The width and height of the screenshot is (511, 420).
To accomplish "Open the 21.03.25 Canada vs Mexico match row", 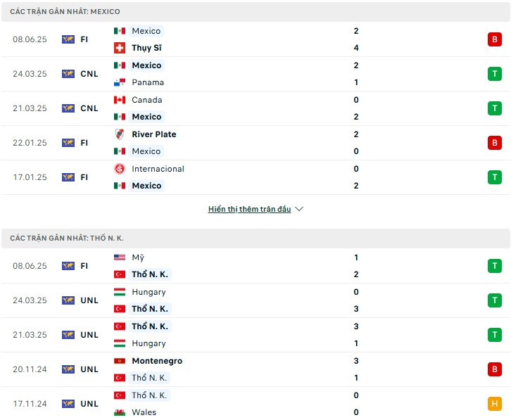I will click(255, 108).
